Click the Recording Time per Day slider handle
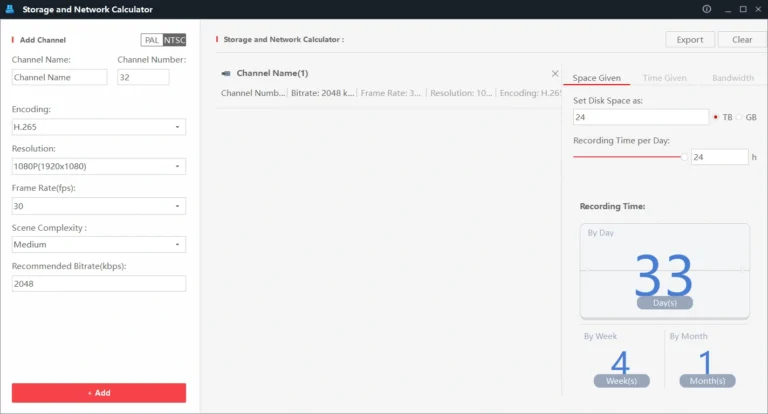 pyautogui.click(x=684, y=157)
